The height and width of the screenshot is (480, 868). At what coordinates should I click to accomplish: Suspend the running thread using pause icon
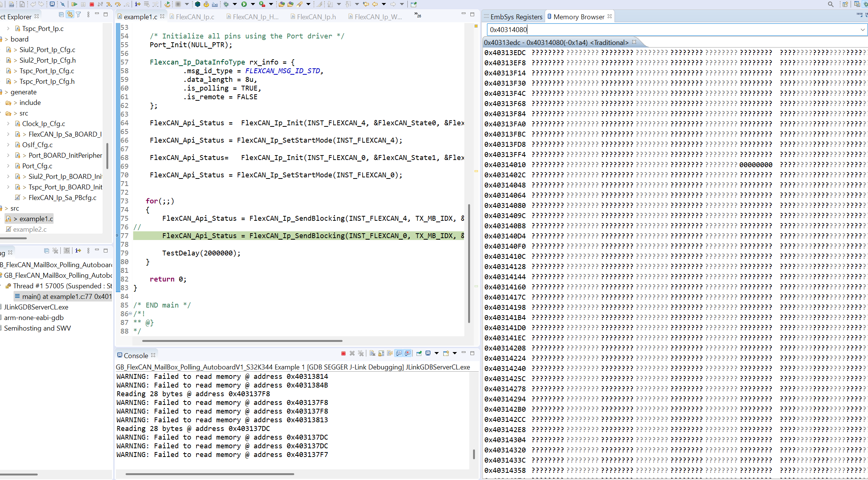[x=83, y=4]
